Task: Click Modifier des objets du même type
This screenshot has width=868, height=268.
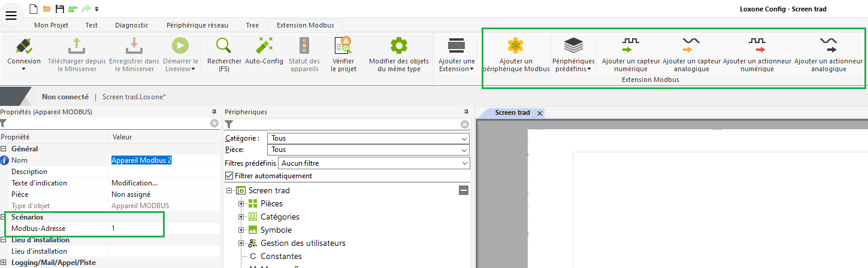Action: pos(398,46)
